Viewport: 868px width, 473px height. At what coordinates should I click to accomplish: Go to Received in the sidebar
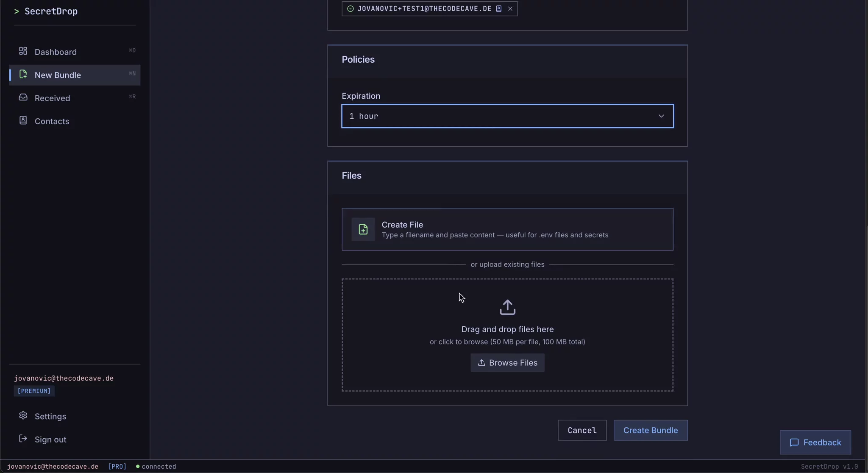tap(75, 98)
